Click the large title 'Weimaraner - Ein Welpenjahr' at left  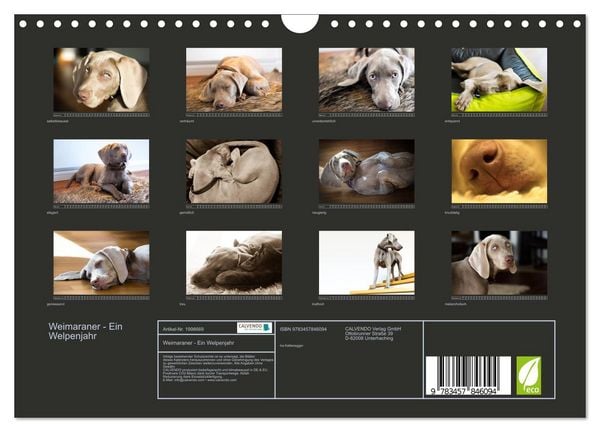pyautogui.click(x=85, y=331)
